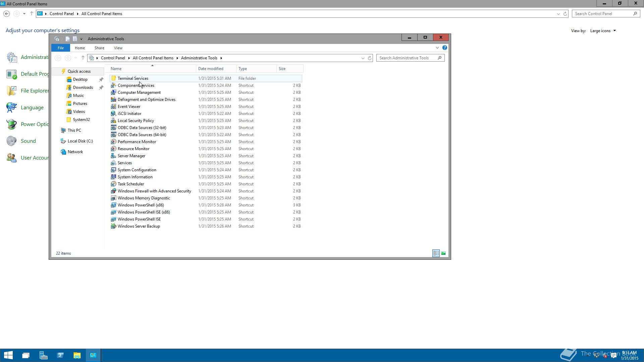Select Quick access in navigation pane
This screenshot has width=644, height=362.
79,71
